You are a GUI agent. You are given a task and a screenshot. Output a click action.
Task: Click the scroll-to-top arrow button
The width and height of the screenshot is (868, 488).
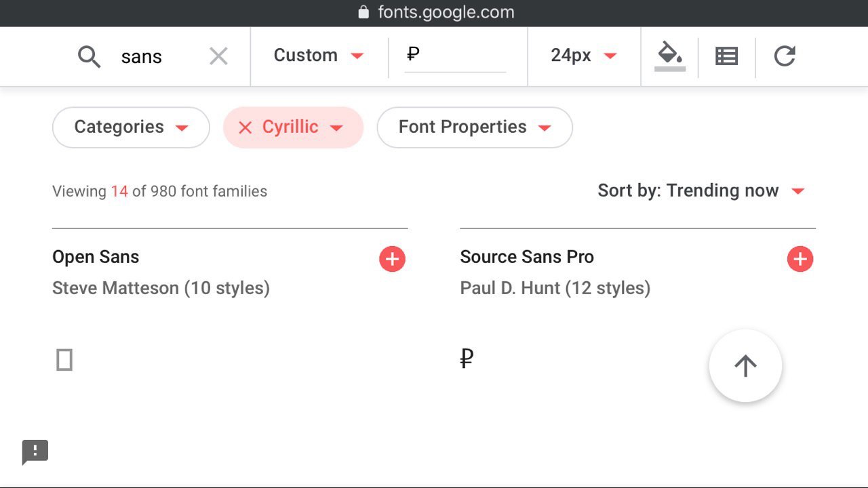(x=745, y=366)
